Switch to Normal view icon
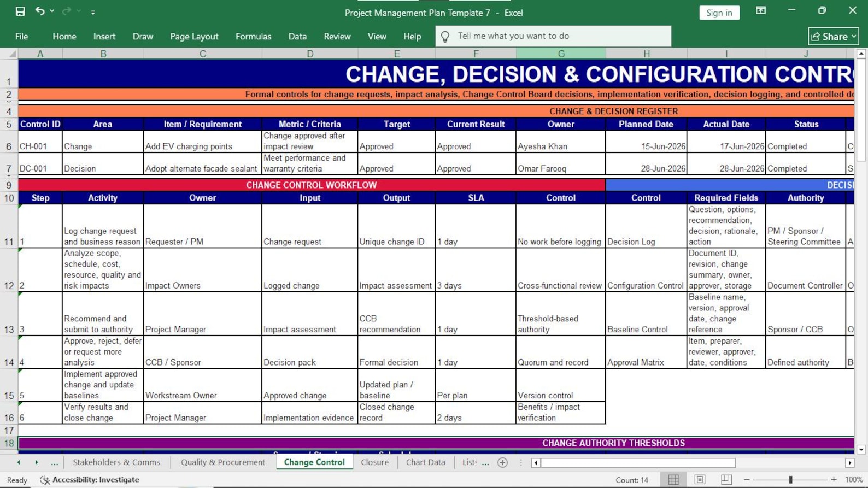The image size is (868, 488). point(673,480)
